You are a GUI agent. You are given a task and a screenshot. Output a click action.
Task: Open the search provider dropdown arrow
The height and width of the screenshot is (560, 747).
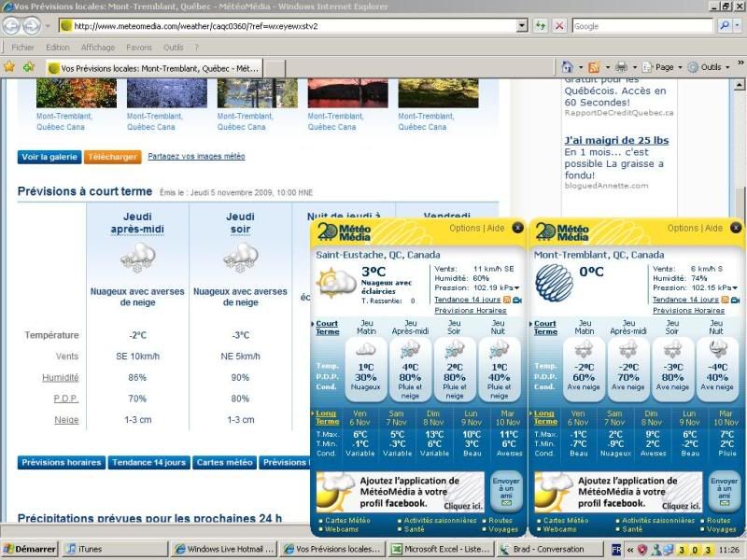click(738, 26)
